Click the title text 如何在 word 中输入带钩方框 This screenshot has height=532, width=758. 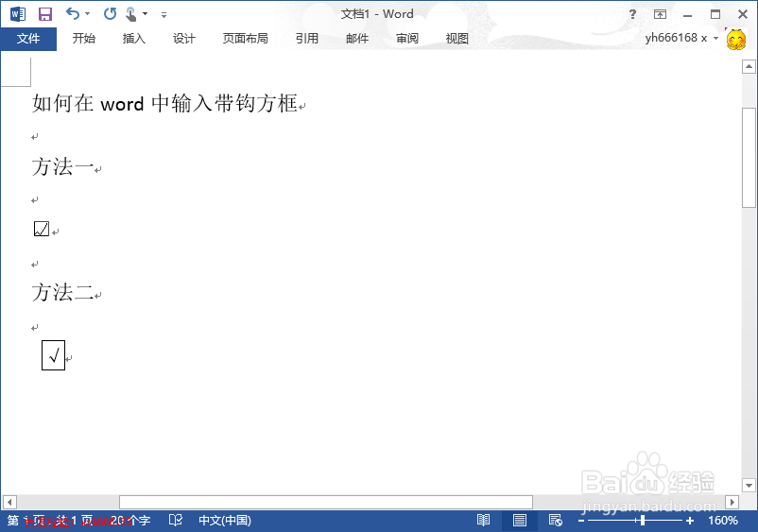pyautogui.click(x=164, y=103)
